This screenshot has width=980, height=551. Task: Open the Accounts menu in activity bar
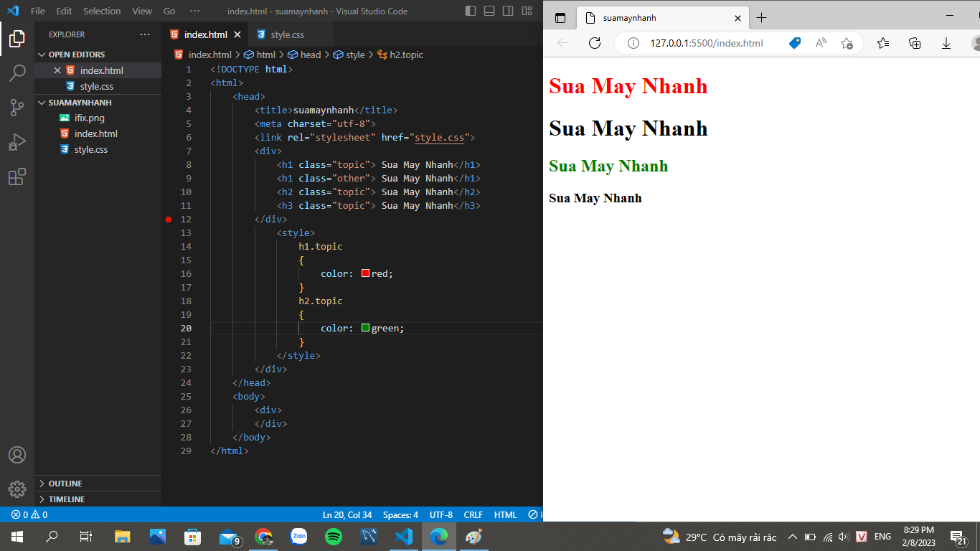[17, 455]
